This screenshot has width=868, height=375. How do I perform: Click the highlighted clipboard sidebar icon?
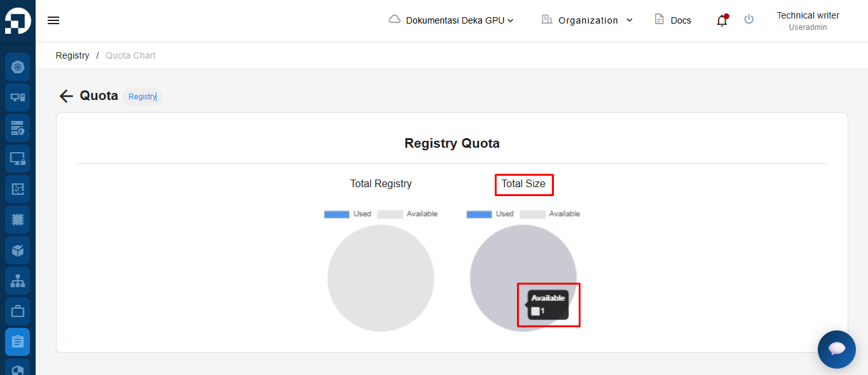[x=18, y=342]
